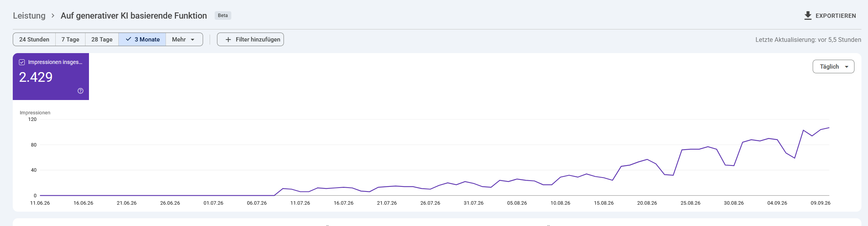Click the 26.06.26 axis date
Image resolution: width=868 pixels, height=226 pixels.
170,203
